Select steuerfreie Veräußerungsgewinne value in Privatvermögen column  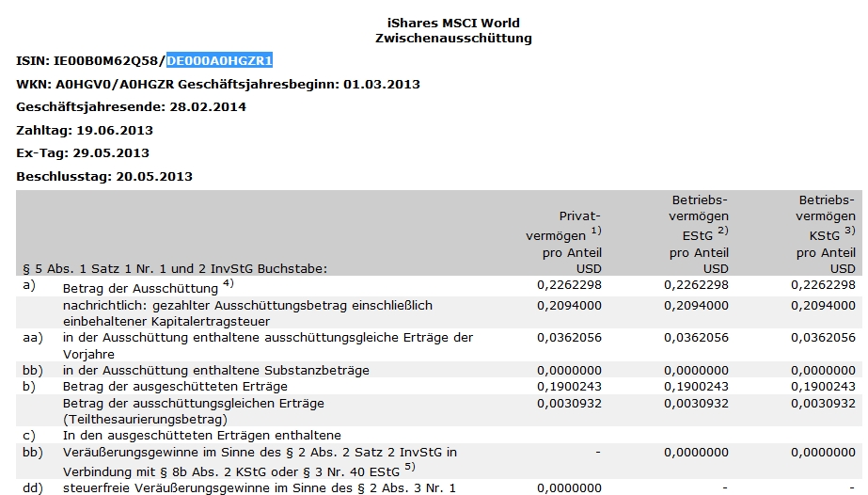[569, 488]
